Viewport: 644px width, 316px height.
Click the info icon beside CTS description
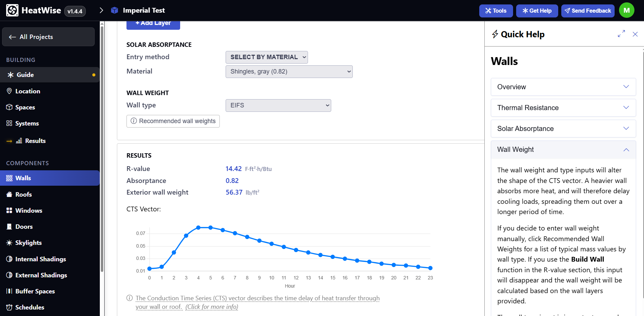pyautogui.click(x=130, y=298)
